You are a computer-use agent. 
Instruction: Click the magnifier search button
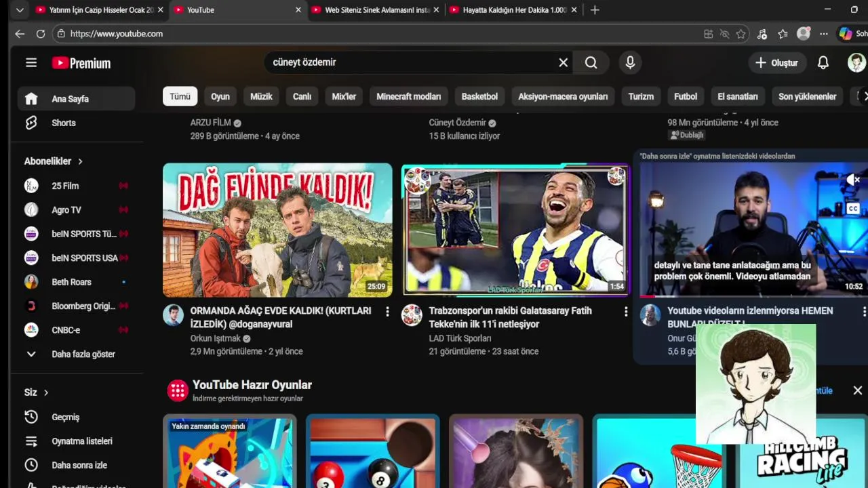click(591, 62)
